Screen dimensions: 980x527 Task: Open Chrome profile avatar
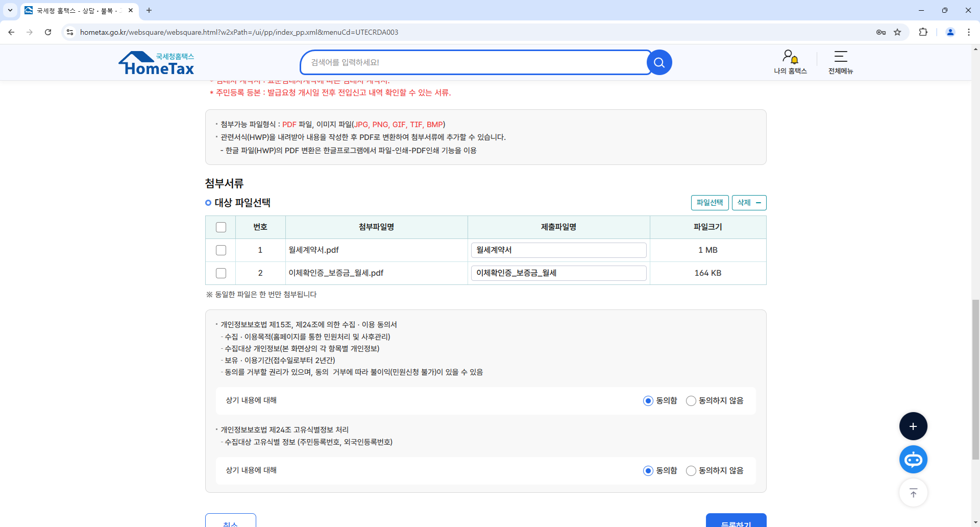[950, 32]
